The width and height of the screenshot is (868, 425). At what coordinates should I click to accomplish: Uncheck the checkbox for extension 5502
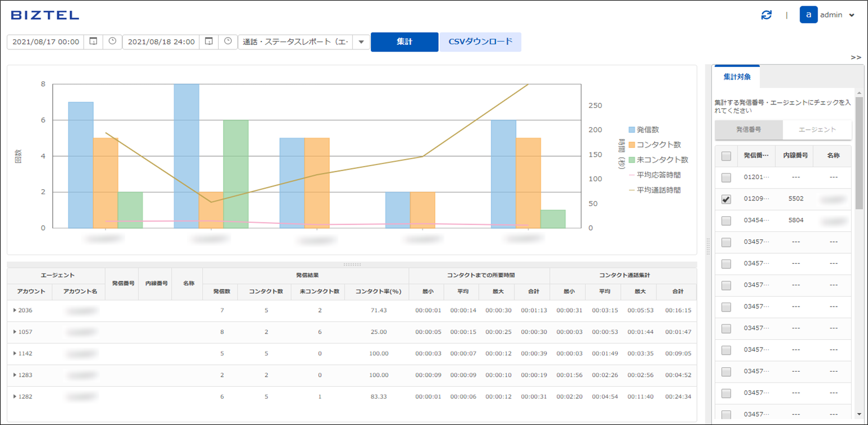(726, 199)
